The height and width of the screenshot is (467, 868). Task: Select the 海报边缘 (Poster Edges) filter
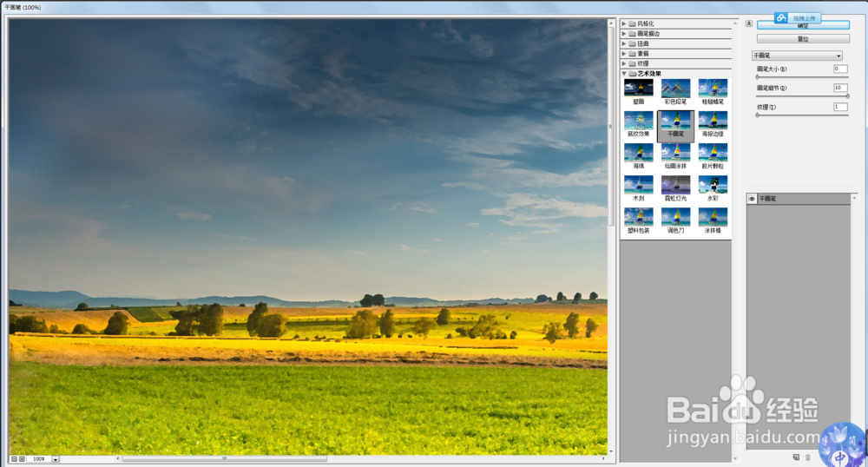[x=713, y=124]
